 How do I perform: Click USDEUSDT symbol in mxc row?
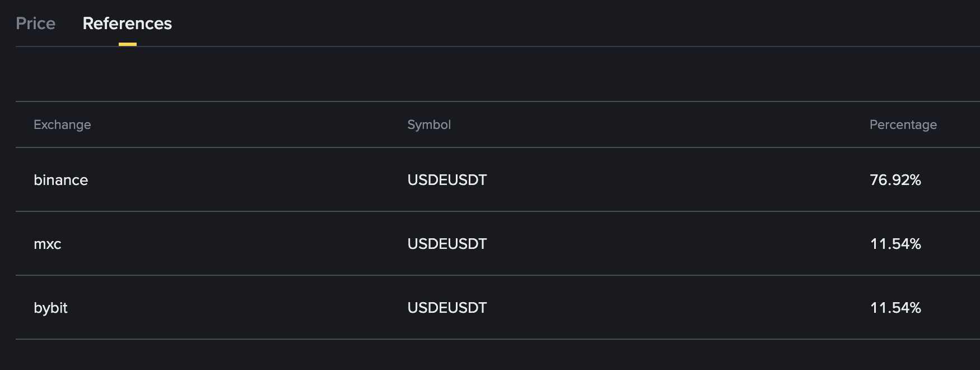(447, 244)
